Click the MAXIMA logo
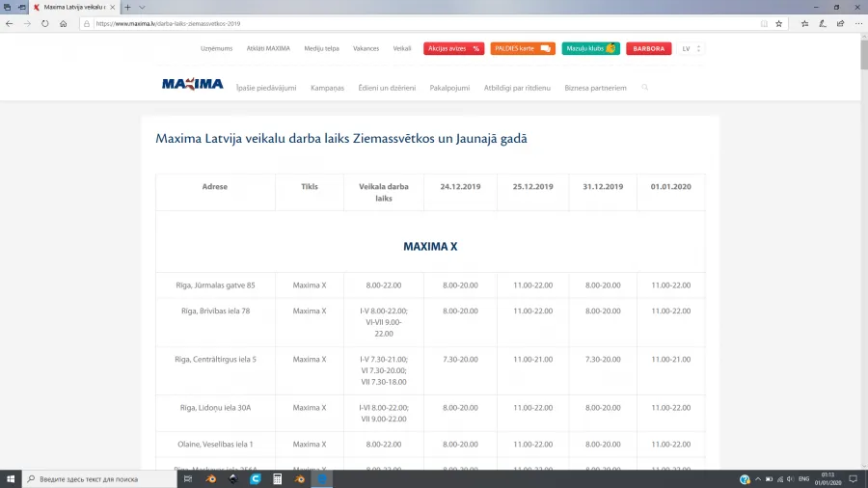868x488 pixels. tap(193, 84)
